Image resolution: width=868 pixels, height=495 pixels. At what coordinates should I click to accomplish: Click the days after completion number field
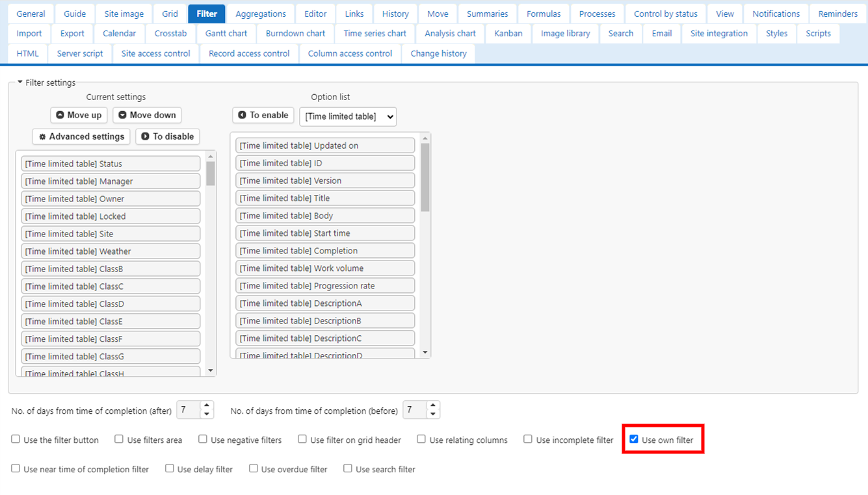(x=189, y=410)
